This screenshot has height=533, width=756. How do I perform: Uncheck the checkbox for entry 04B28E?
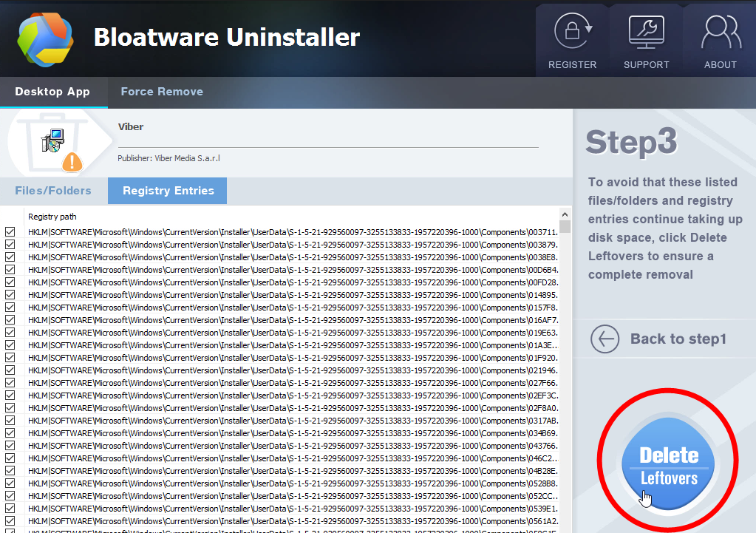point(10,471)
